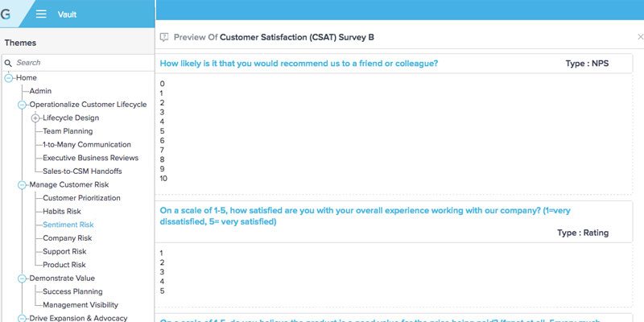644x322 pixels.
Task: Collapse the Demonstrate Value node
Action: [23, 279]
